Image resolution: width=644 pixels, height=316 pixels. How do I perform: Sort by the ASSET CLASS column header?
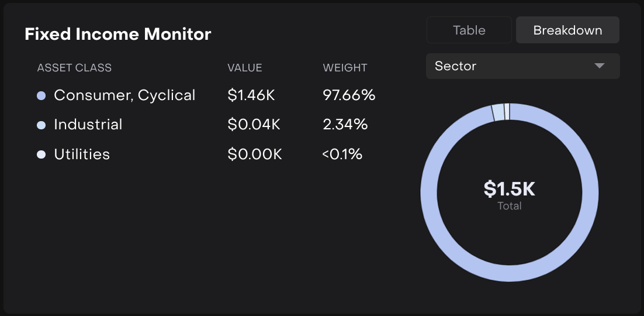(74, 68)
